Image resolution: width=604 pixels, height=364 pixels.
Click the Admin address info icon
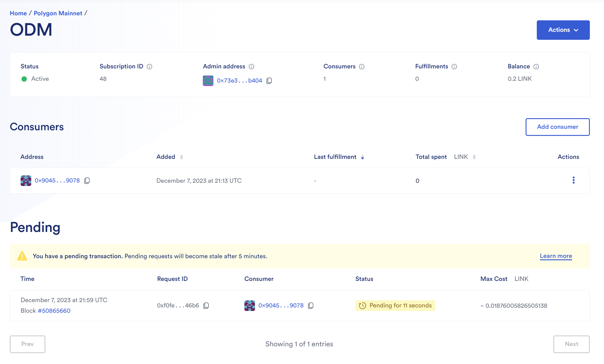251,67
